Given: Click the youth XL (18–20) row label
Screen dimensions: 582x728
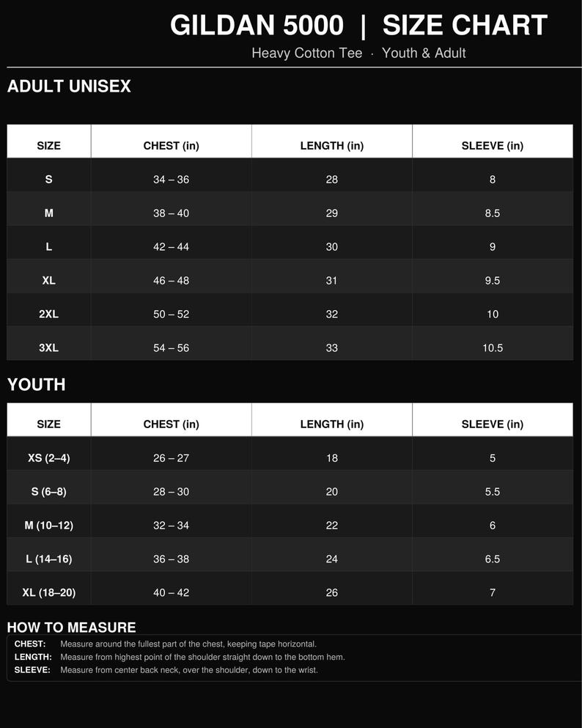Looking at the screenshot, I should point(48,592).
